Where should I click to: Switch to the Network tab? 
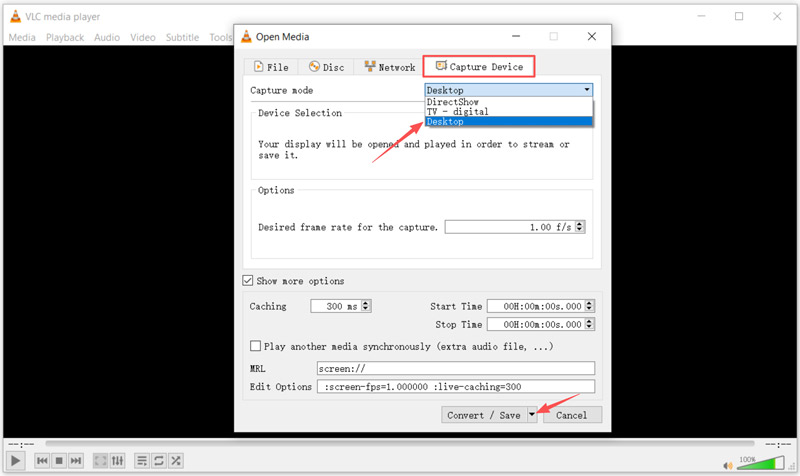point(390,67)
